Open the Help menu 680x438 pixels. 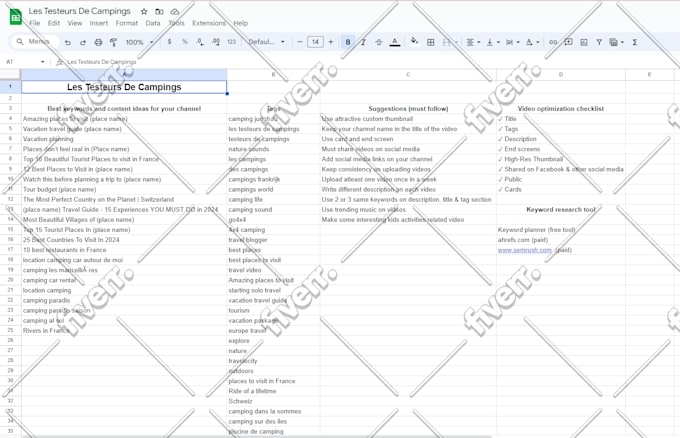pyautogui.click(x=241, y=23)
